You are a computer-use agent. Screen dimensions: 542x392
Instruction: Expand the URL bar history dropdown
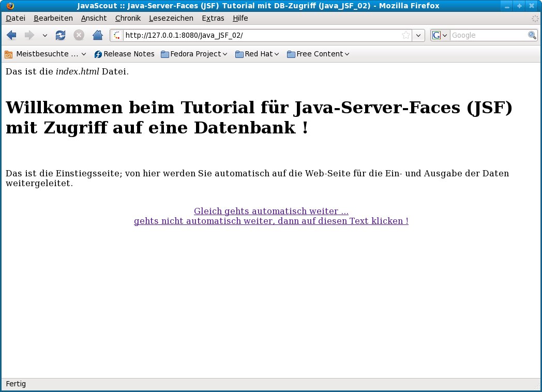pyautogui.click(x=419, y=35)
